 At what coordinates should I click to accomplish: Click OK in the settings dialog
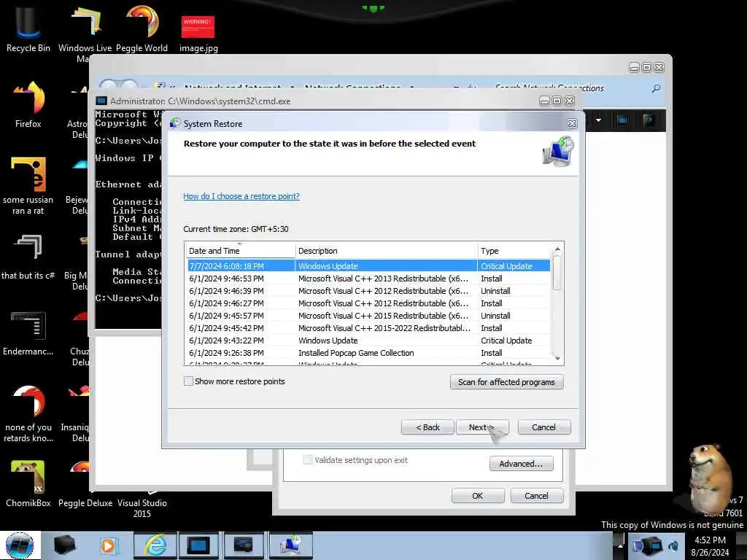[x=477, y=496]
